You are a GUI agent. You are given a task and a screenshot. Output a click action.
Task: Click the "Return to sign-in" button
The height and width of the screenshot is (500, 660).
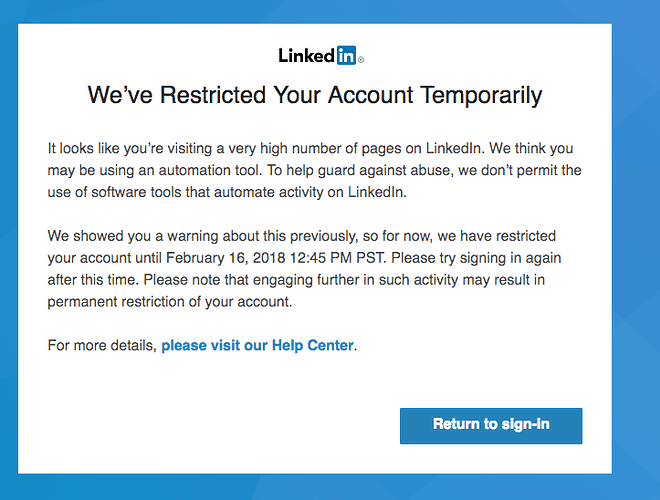pos(491,426)
